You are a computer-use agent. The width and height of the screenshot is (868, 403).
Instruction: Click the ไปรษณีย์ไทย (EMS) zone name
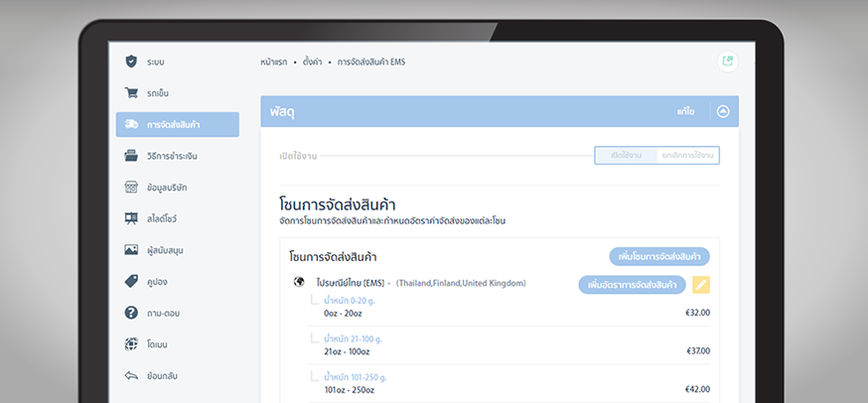click(x=351, y=283)
